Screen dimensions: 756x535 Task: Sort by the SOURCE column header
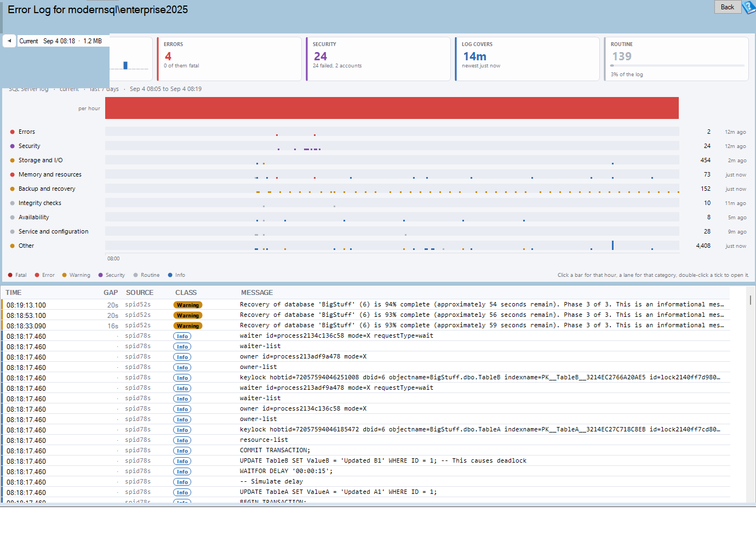point(140,293)
